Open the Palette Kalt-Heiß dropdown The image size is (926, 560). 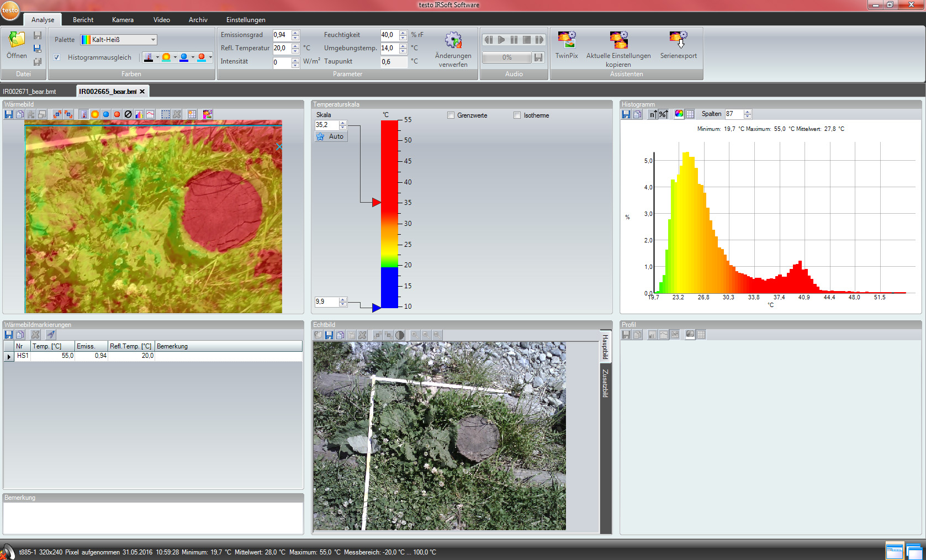pyautogui.click(x=153, y=40)
